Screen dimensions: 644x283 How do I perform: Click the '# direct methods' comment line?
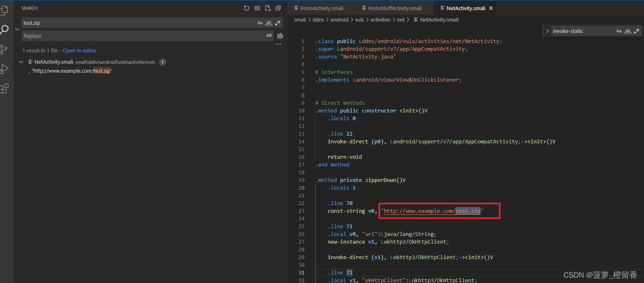[x=340, y=103]
